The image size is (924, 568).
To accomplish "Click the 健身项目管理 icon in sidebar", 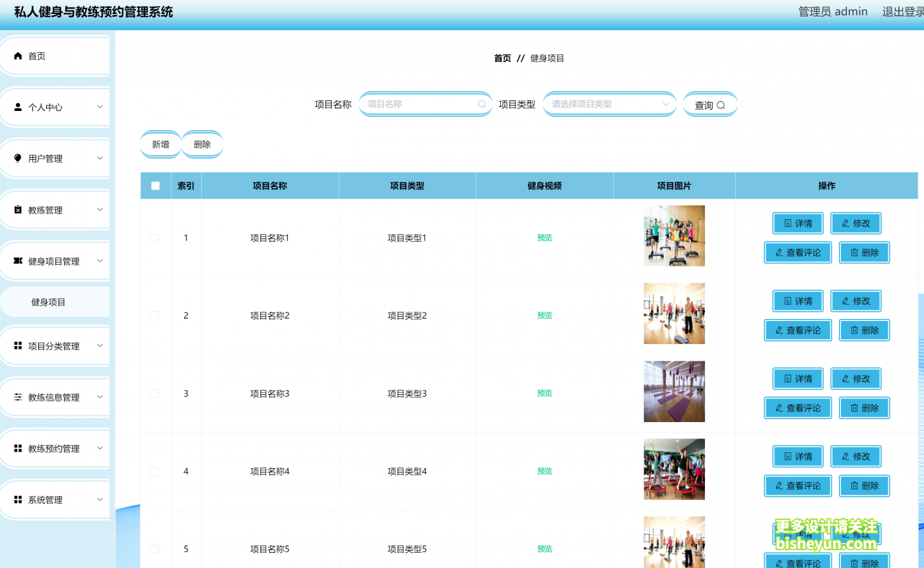I will 18,261.
